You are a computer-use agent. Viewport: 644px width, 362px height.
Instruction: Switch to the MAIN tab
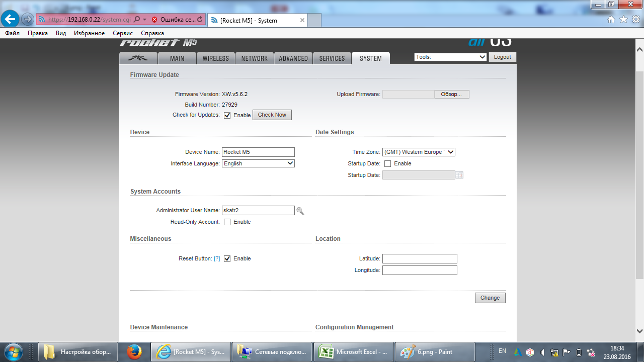(177, 58)
